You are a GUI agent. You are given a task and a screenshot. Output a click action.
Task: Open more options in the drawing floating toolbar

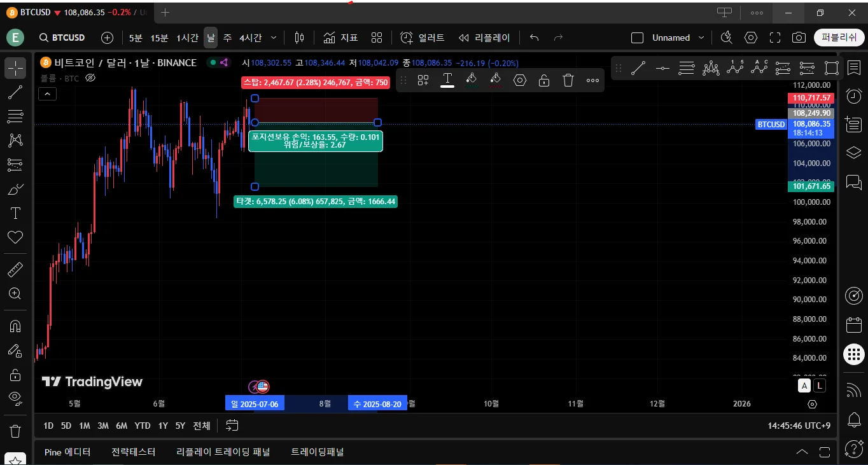[592, 80]
